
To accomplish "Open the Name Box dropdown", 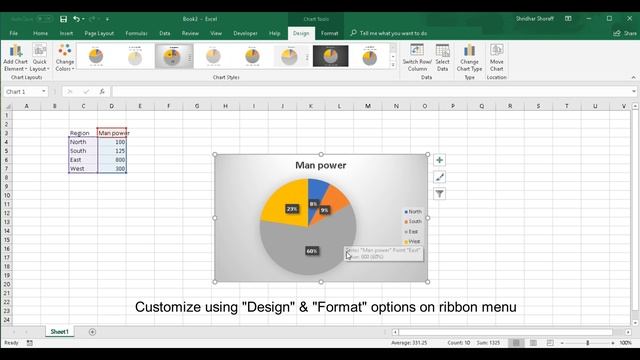I will click(x=43, y=91).
